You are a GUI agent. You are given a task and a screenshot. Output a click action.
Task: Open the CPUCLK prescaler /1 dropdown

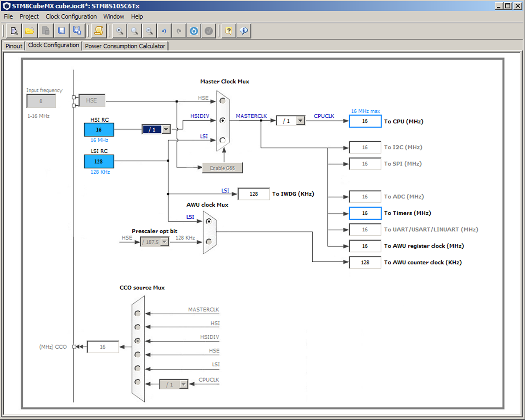click(x=301, y=121)
